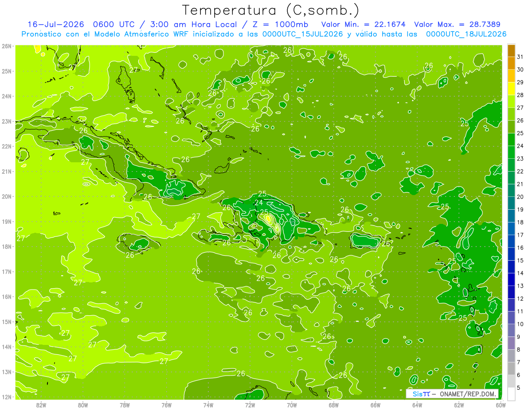532x411 pixels.
Task: Click the '24N' latitude axis label
Action: (x=7, y=96)
